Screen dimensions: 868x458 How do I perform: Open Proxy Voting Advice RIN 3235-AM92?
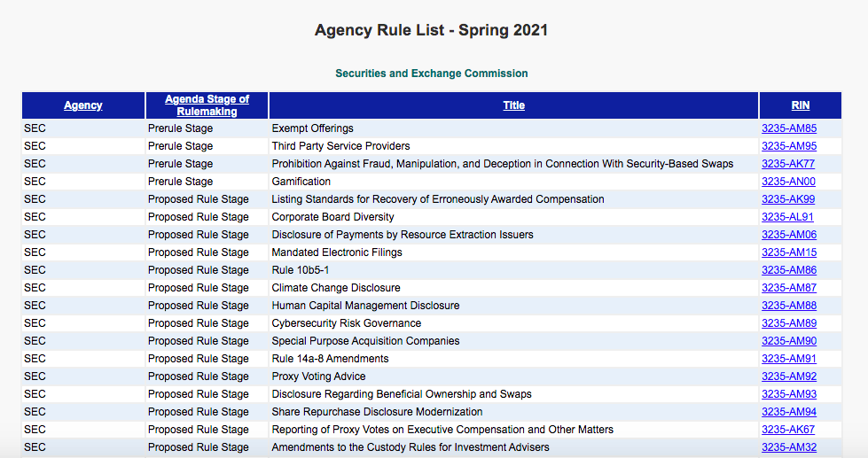pos(788,376)
